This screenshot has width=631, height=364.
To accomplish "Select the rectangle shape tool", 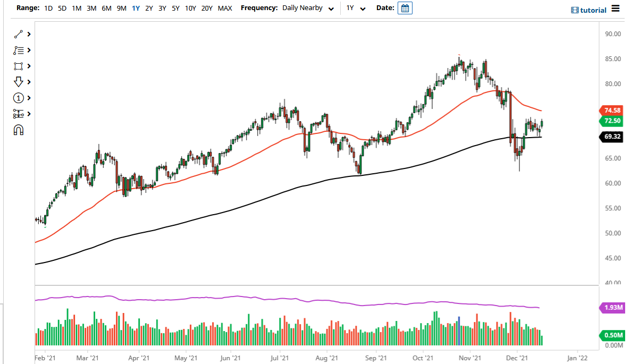I will pos(19,66).
